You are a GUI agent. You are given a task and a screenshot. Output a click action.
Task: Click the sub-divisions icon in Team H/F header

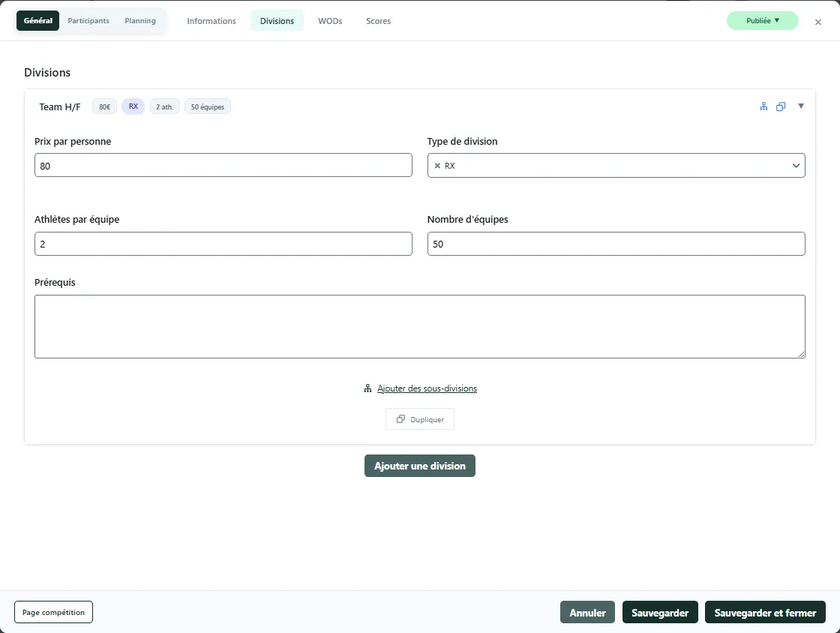pyautogui.click(x=763, y=106)
